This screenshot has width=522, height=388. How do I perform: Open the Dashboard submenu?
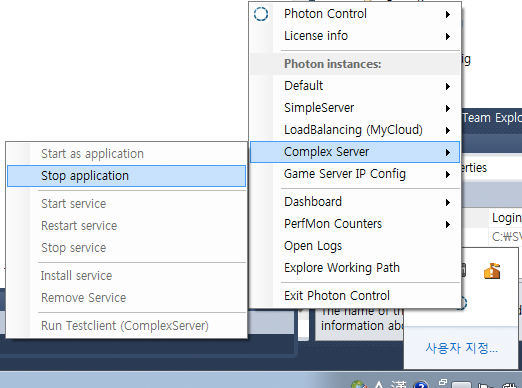(x=355, y=202)
